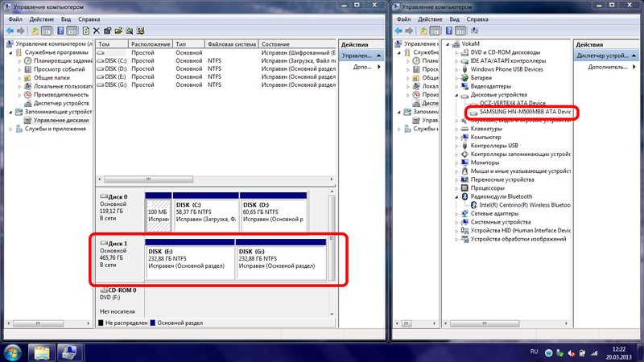Toggle action pane visibility in Disk Management window
Screen dimensions: 644x362
point(72,31)
